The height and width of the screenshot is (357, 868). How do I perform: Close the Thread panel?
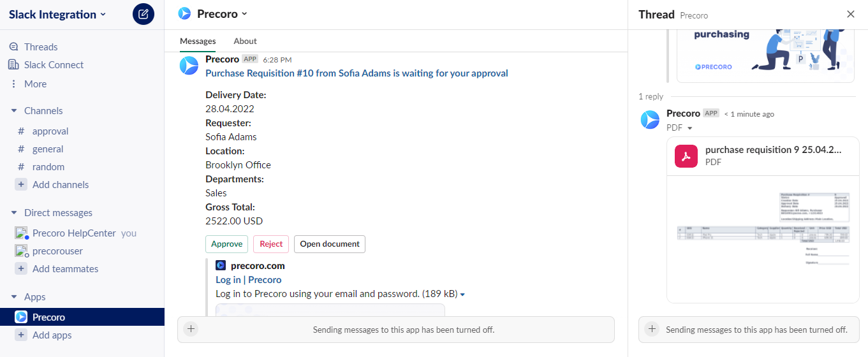[851, 14]
